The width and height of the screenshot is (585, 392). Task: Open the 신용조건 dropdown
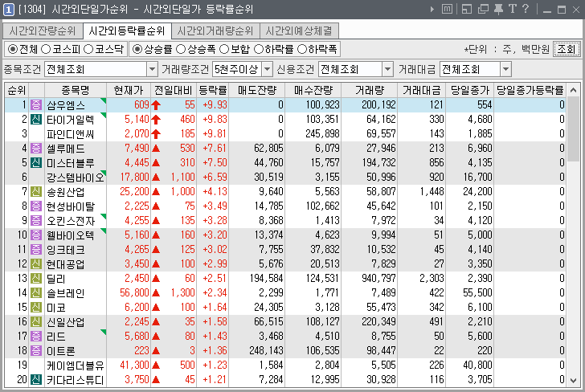point(387,69)
